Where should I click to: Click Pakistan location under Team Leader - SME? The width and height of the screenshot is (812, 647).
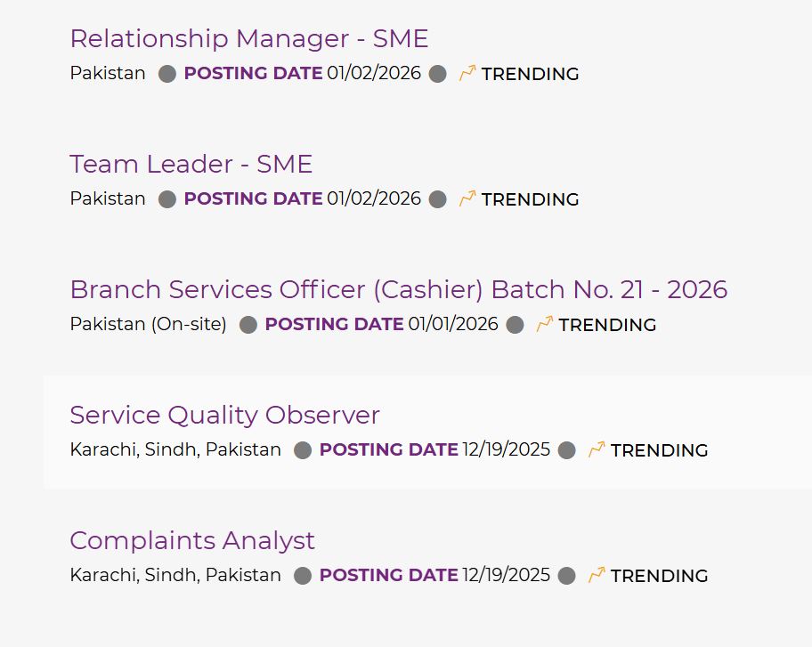click(x=108, y=199)
